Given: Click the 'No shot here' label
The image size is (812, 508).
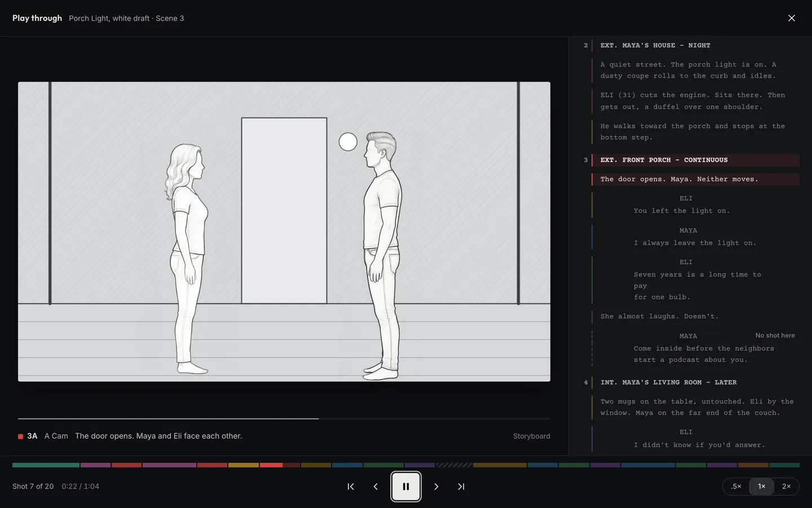Looking at the screenshot, I should point(775,335).
